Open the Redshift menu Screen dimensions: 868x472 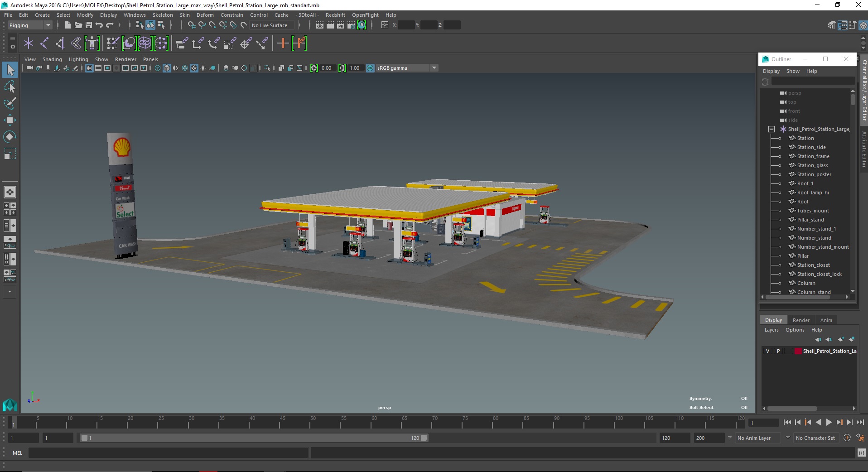[335, 15]
